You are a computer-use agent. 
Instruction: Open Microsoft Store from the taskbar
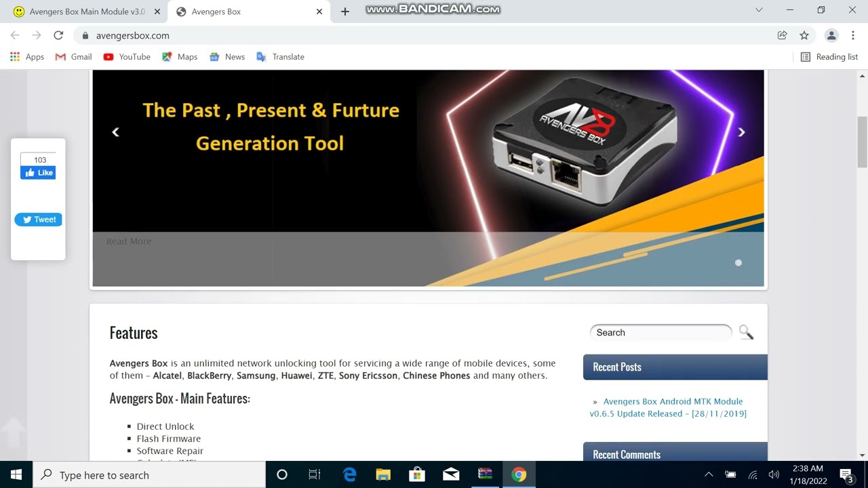point(417,475)
